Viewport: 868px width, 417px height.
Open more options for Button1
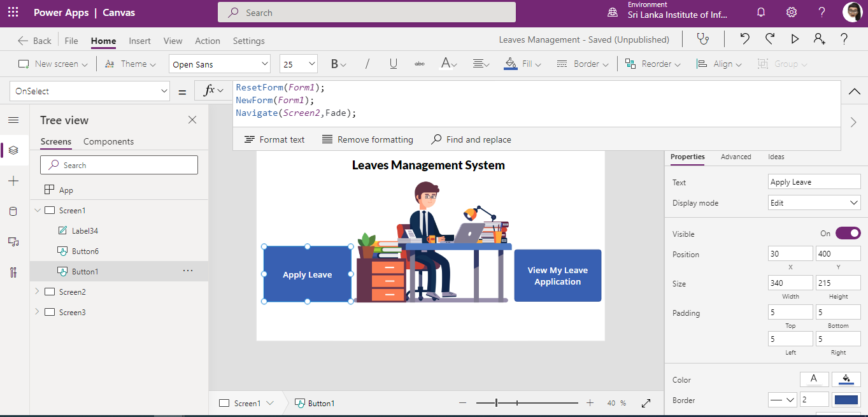coord(188,271)
